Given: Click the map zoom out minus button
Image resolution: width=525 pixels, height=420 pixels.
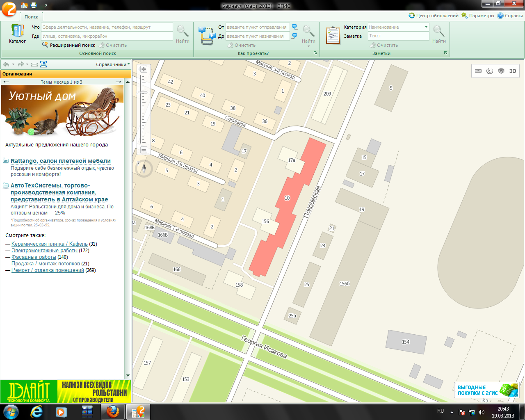Looking at the screenshot, I should pyautogui.click(x=144, y=150).
